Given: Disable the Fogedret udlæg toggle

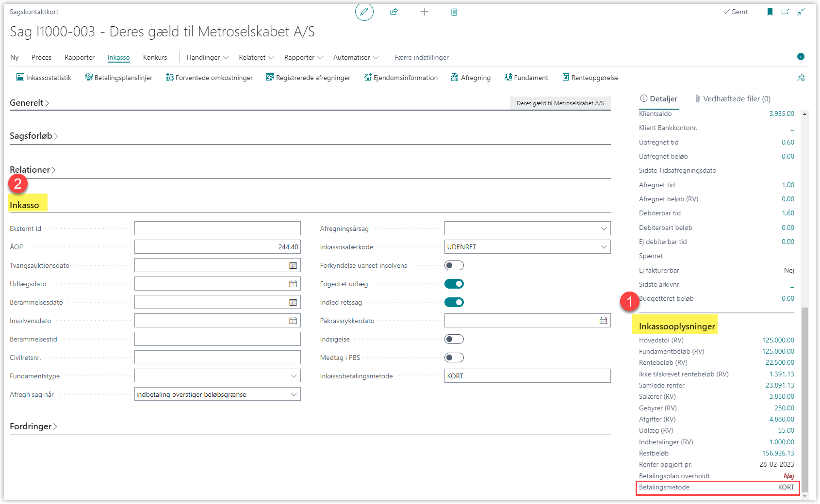Looking at the screenshot, I should 454,284.
